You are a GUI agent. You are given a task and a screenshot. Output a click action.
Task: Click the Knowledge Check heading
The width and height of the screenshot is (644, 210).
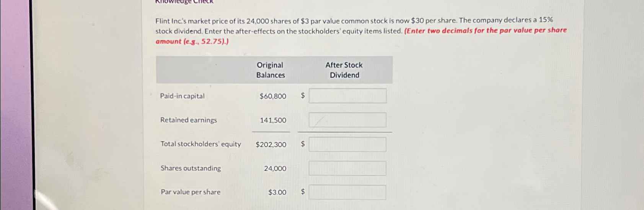(x=184, y=2)
